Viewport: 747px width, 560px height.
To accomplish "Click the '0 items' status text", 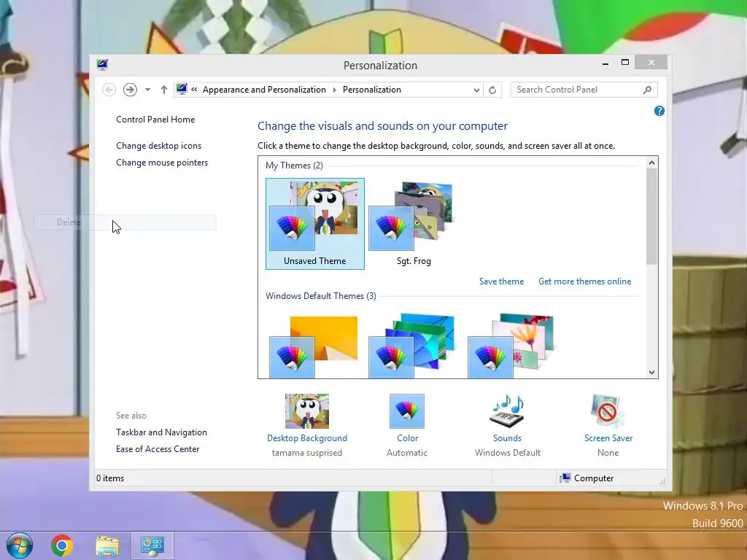I will pos(110,478).
